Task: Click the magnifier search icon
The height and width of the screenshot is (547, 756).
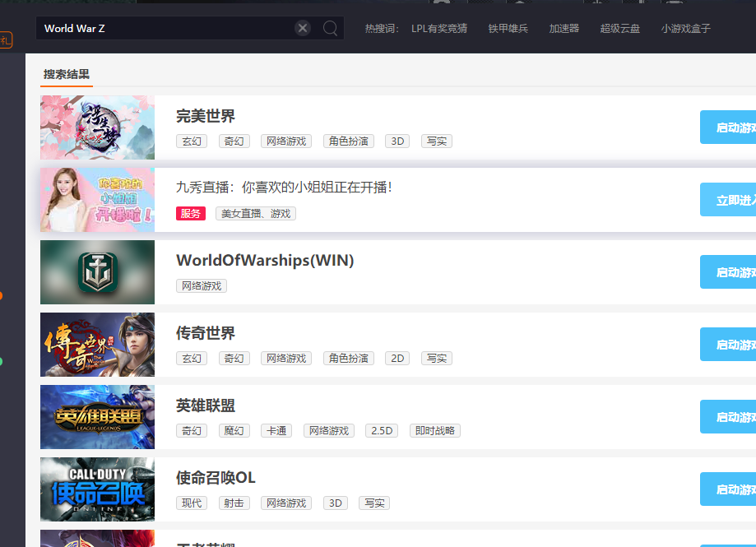Action: click(x=330, y=29)
